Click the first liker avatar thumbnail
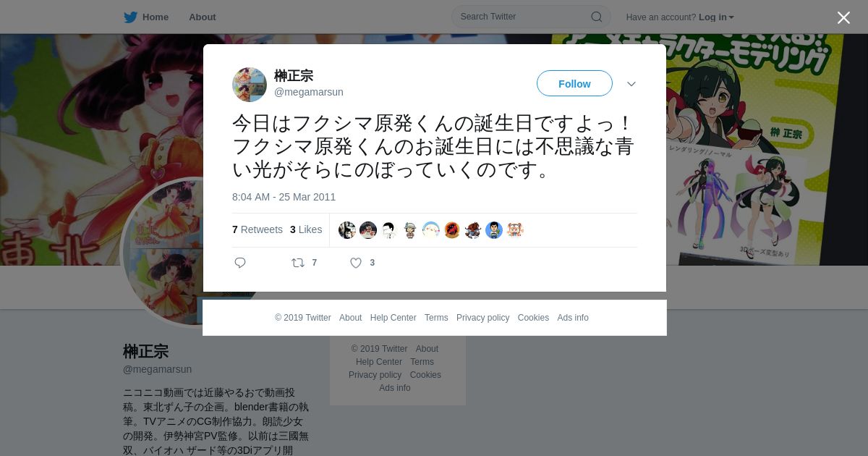Viewport: 868px width, 456px height. 347,230
